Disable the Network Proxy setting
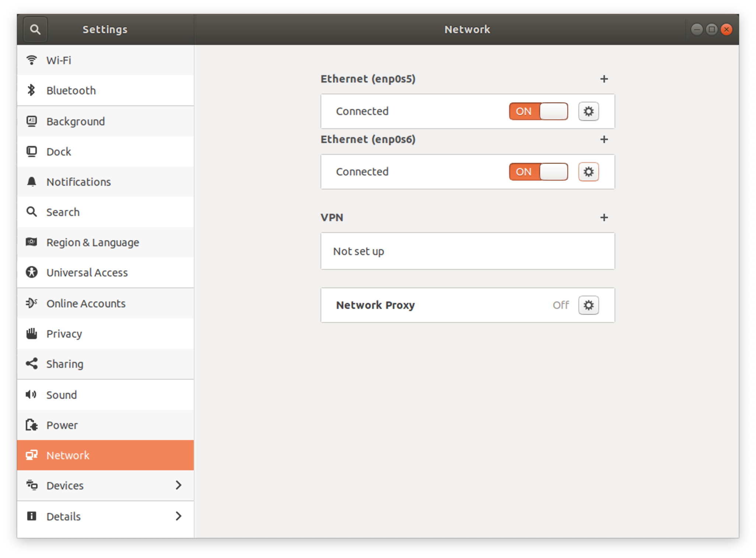The image size is (756, 558). (589, 304)
